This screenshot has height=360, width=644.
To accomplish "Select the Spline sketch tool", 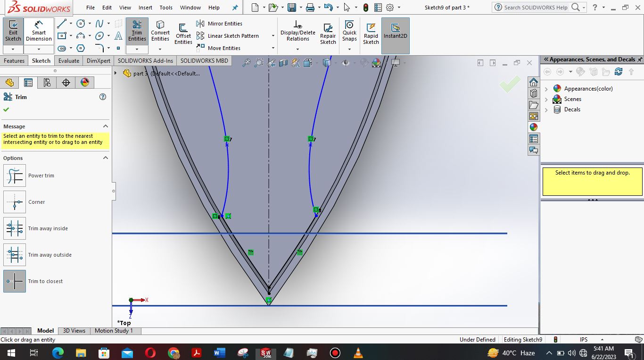I will pos(99,24).
